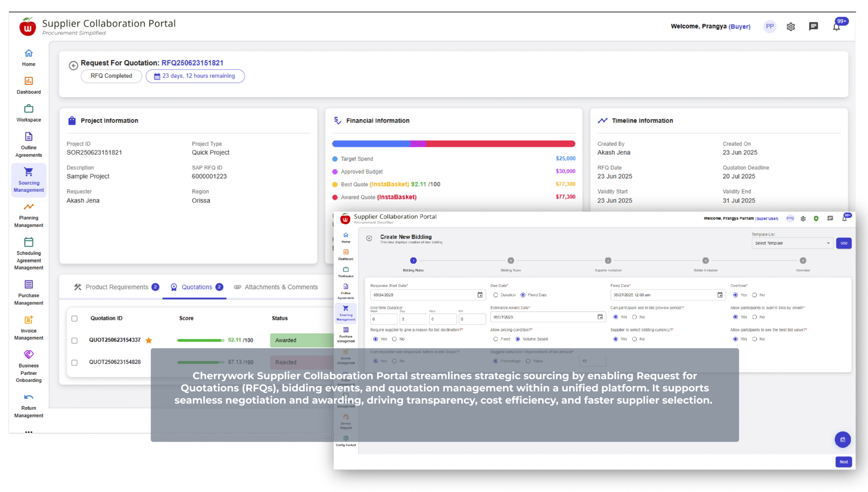This screenshot has width=868, height=492.
Task: Click the financial spend progress bar
Action: pyautogui.click(x=453, y=144)
